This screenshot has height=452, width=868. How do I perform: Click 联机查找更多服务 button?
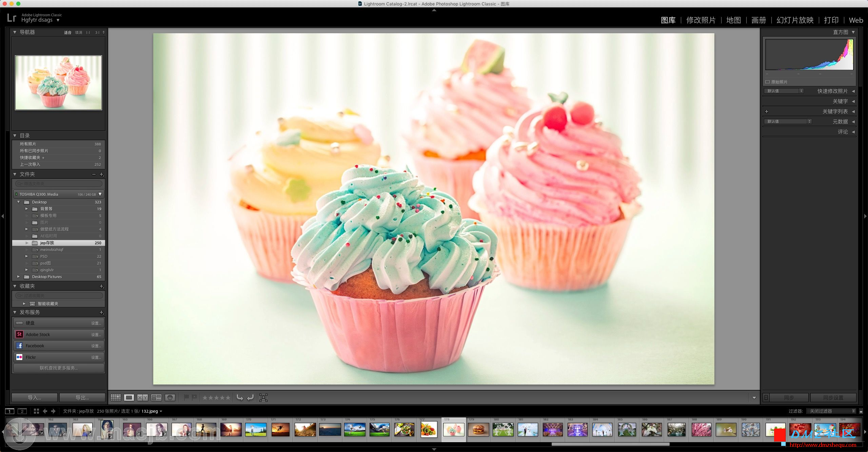[59, 368]
